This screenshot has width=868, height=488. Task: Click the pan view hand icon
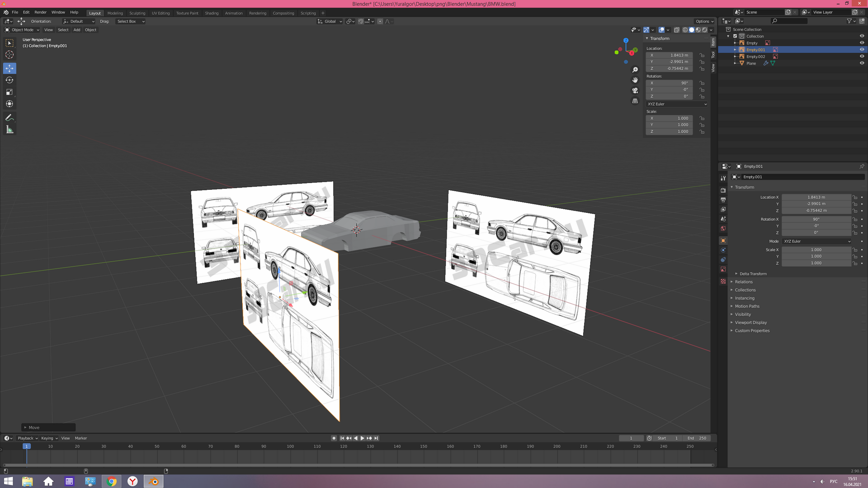635,80
